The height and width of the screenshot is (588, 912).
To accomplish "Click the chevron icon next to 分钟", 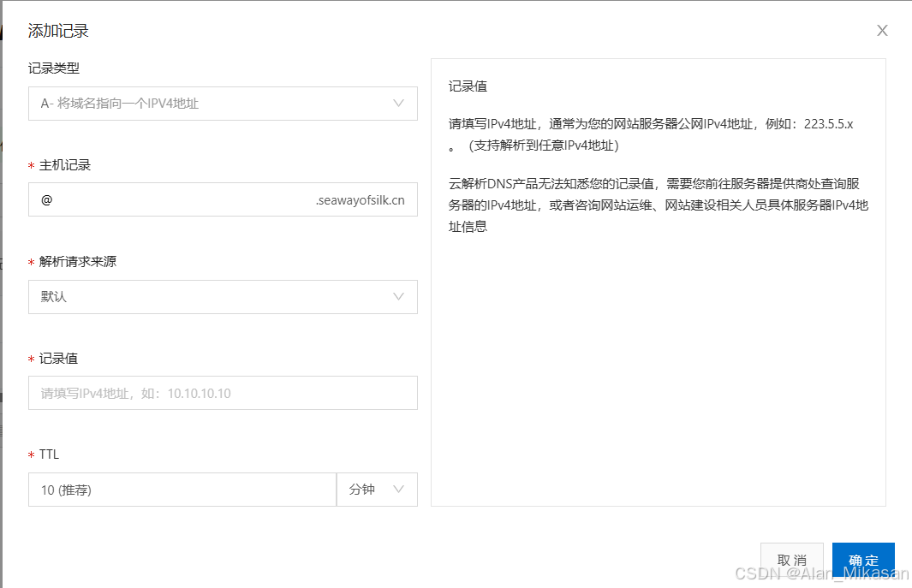I will point(398,489).
